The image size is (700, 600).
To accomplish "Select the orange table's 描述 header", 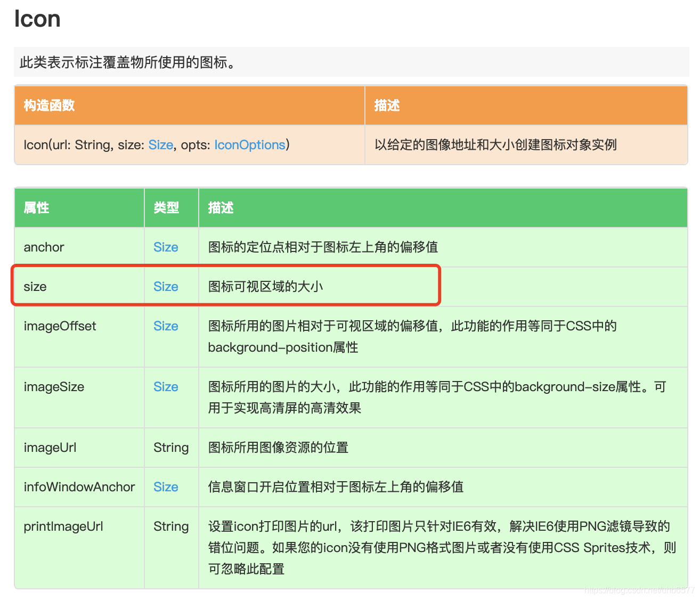I will click(387, 106).
